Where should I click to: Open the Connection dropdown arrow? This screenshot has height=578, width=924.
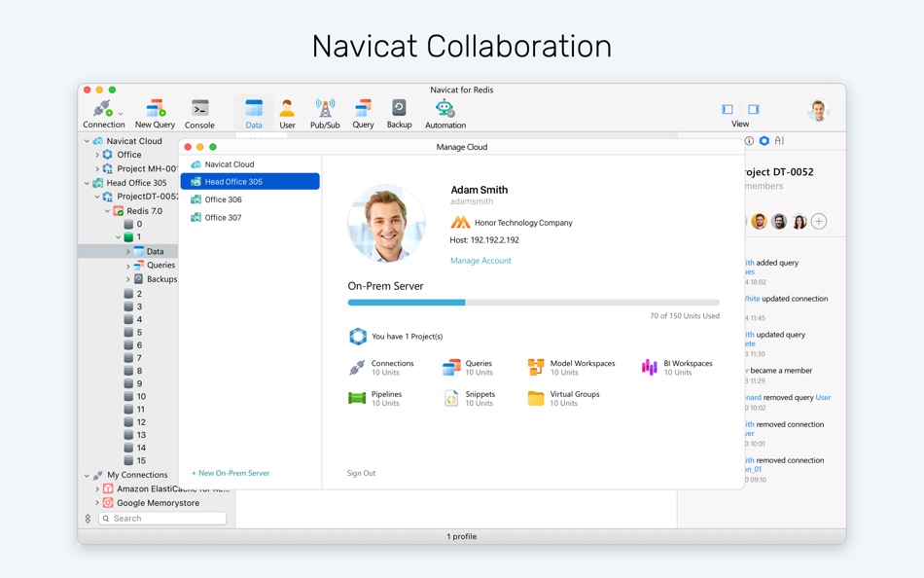tap(121, 113)
